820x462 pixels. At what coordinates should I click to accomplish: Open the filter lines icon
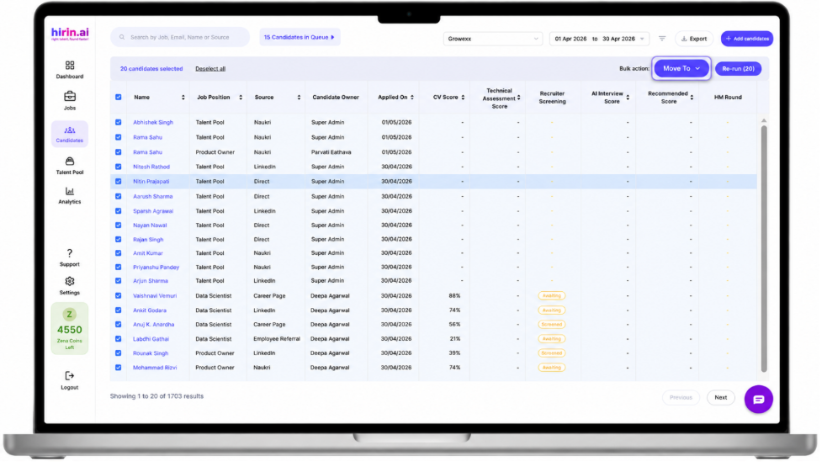coord(662,39)
